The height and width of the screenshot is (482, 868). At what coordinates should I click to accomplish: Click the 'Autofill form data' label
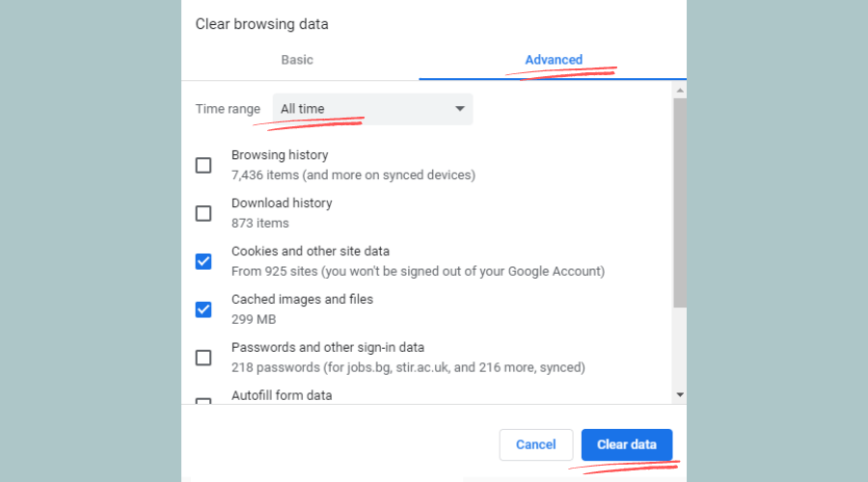click(x=282, y=395)
